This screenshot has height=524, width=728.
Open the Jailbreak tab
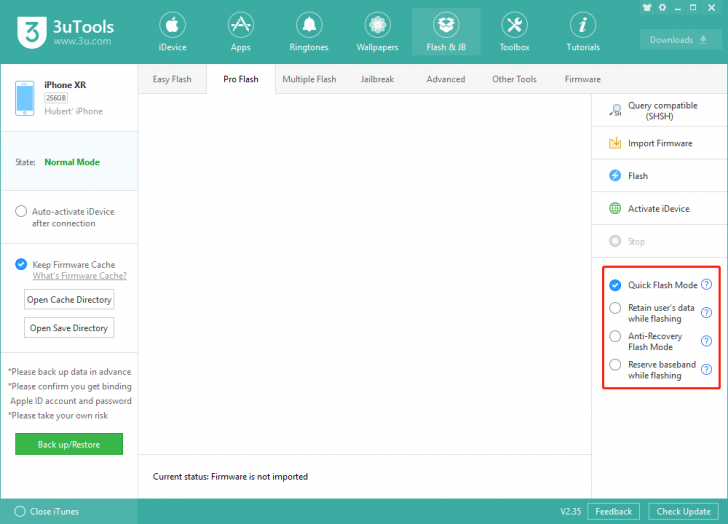point(377,79)
